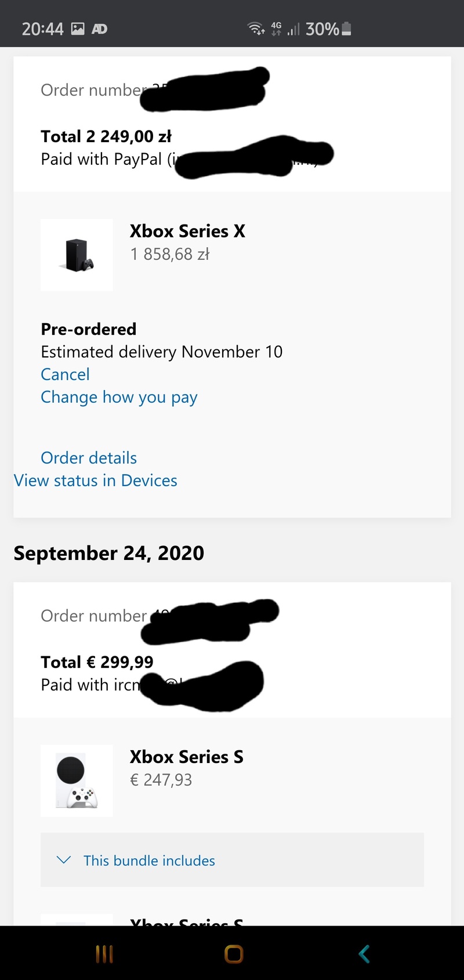The height and width of the screenshot is (980, 464).
Task: Tap the Xbox Series S product title
Action: [186, 757]
